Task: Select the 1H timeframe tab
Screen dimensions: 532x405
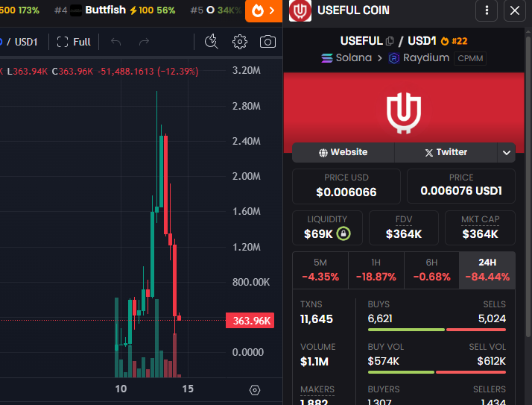Action: [x=376, y=271]
